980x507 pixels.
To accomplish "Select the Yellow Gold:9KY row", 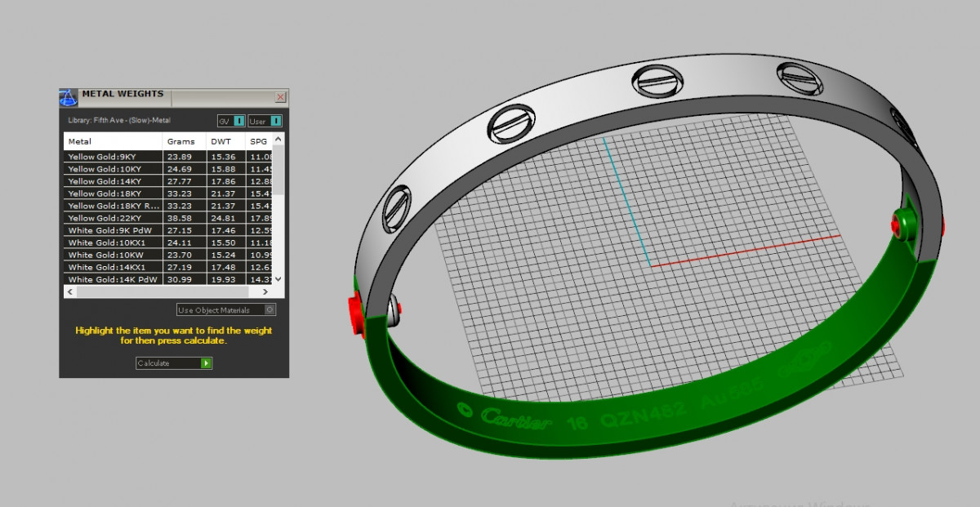I will click(x=168, y=157).
